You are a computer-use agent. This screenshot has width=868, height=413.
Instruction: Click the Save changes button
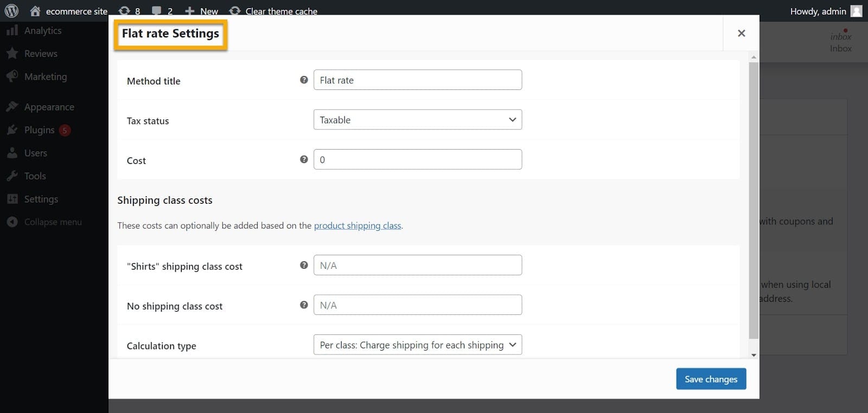(x=711, y=379)
